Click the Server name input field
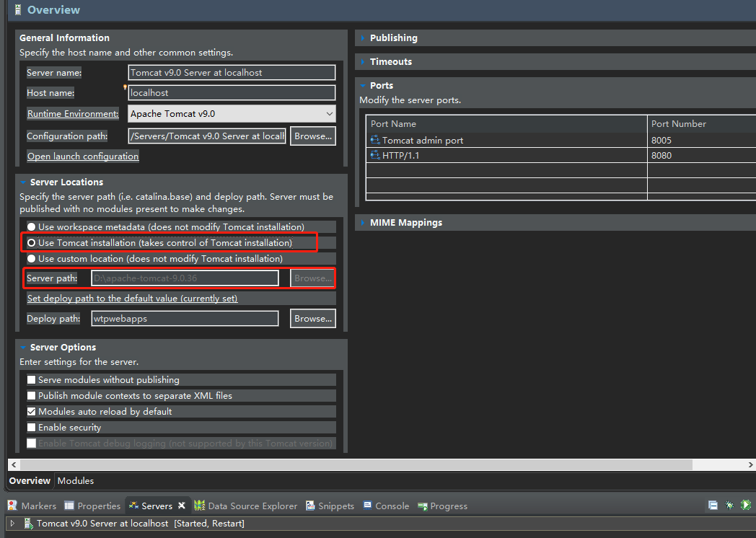This screenshot has width=756, height=538. [x=232, y=72]
